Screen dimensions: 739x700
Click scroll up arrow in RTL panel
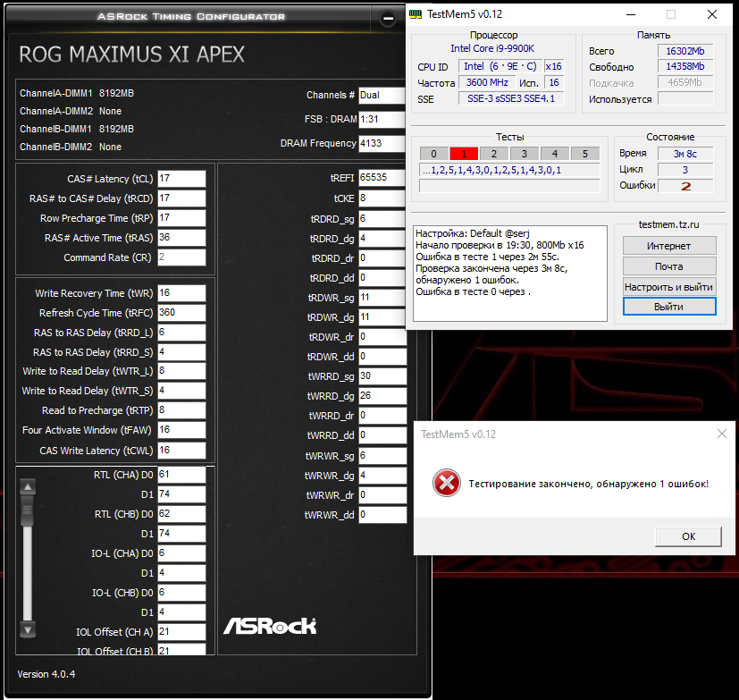(x=28, y=487)
